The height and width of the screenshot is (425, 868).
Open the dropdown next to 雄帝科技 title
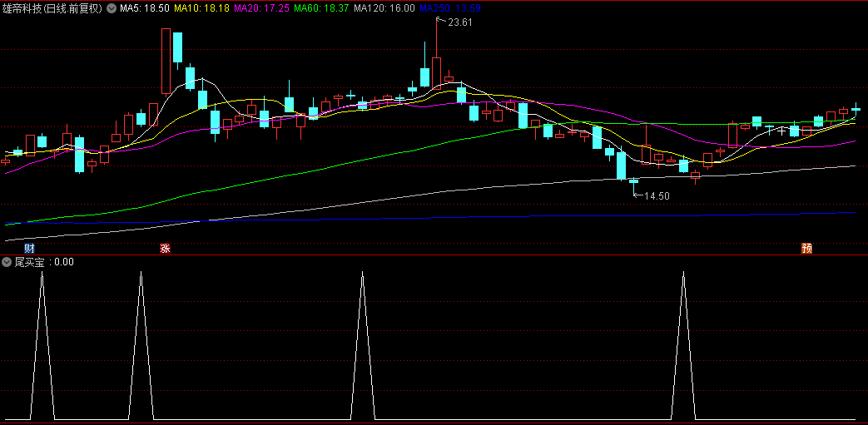[x=112, y=8]
